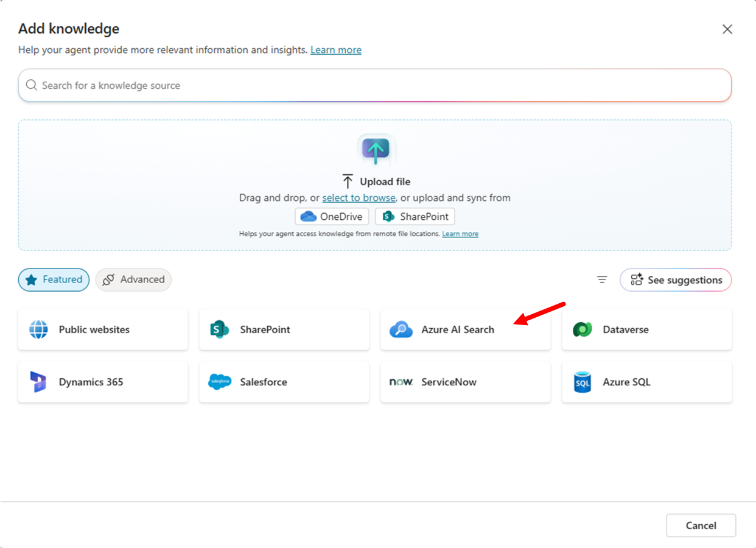Click the ServiceNow 'now' logo icon
This screenshot has height=548, width=756.
click(x=401, y=382)
